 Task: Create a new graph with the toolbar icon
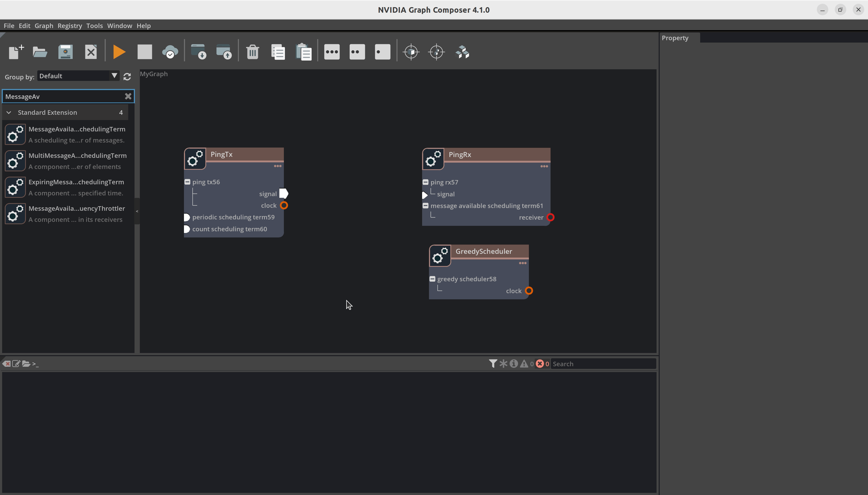16,52
